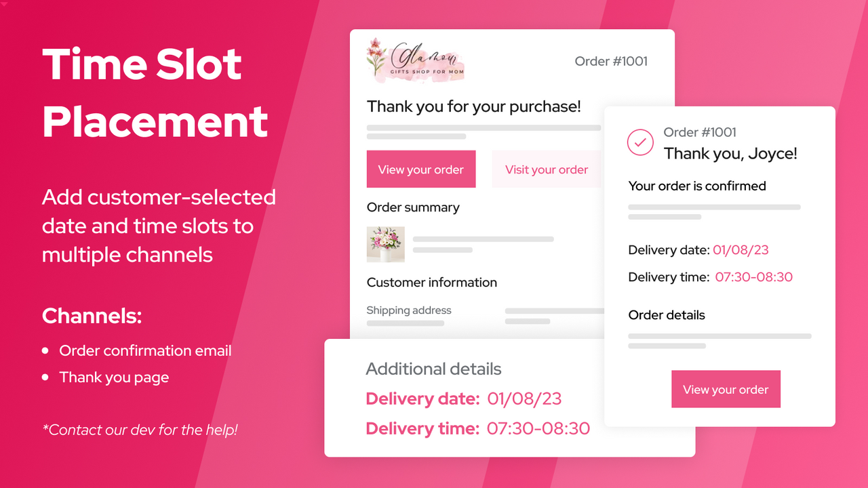Select the 'Order confirmation email' channel item

click(145, 350)
